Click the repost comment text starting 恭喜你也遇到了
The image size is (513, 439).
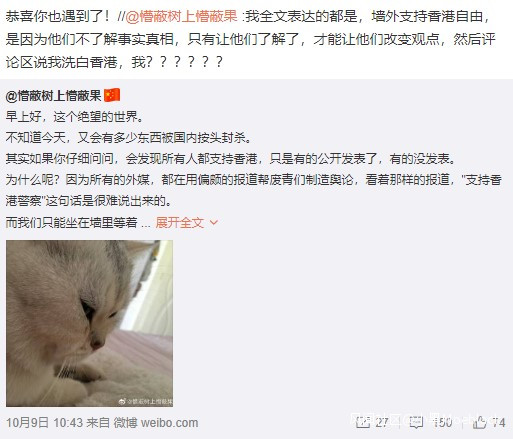(251, 39)
